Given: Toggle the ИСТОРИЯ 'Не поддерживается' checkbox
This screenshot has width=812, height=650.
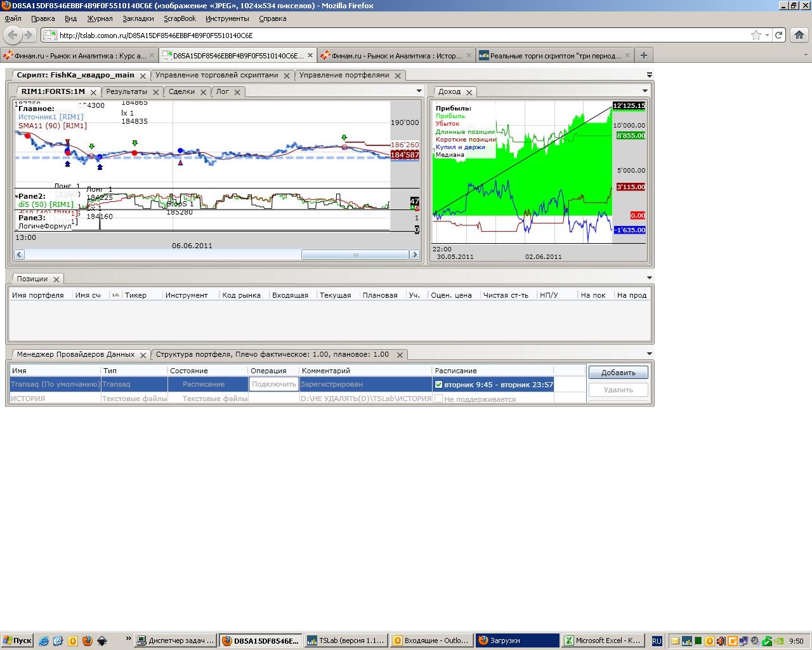Looking at the screenshot, I should tap(438, 399).
